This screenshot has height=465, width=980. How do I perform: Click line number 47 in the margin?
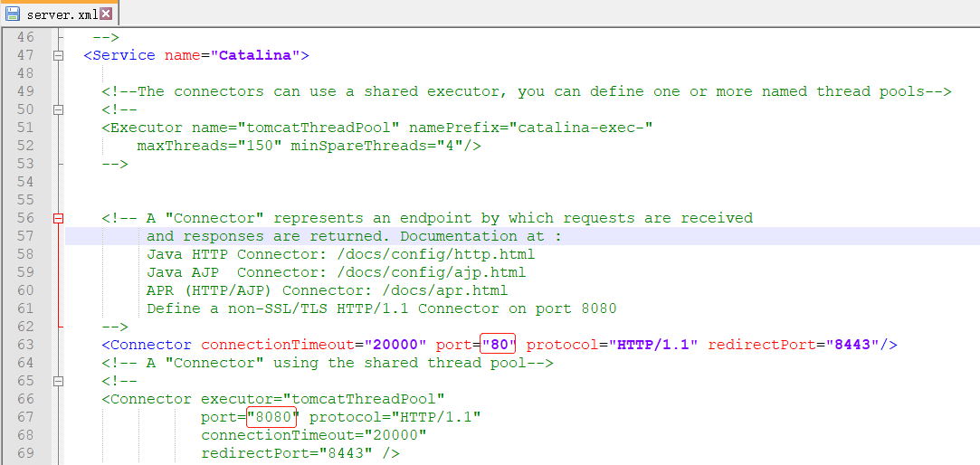(x=25, y=55)
